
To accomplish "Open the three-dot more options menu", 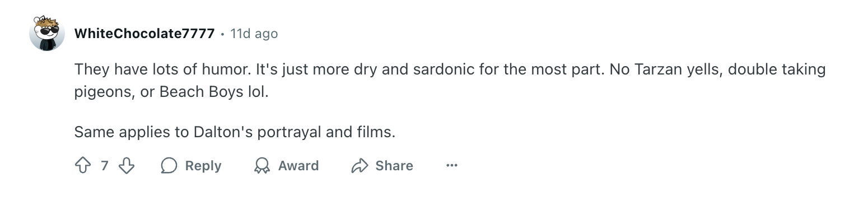I will [452, 166].
